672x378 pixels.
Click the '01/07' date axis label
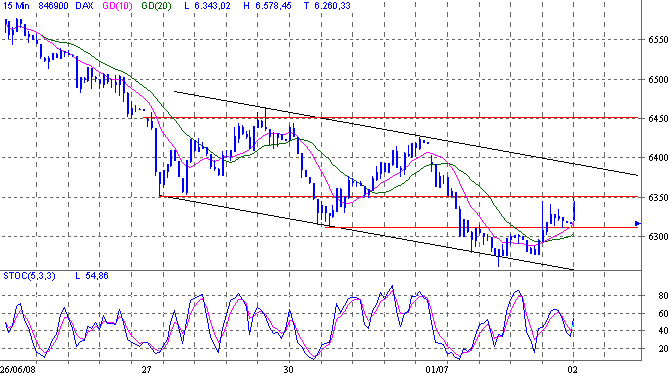pos(437,370)
